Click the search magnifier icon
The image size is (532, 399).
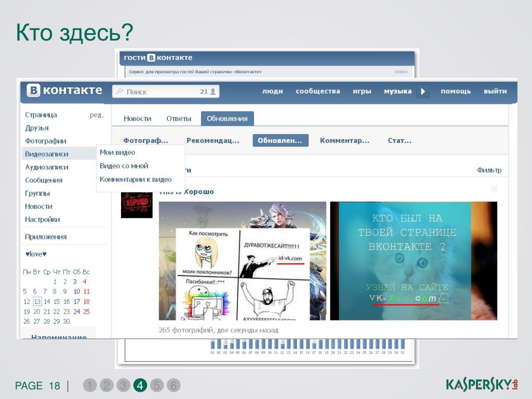[x=119, y=91]
